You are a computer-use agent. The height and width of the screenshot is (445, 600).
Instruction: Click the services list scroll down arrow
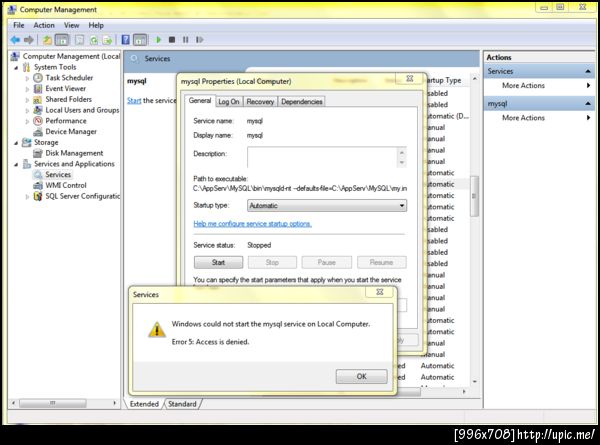(x=474, y=381)
